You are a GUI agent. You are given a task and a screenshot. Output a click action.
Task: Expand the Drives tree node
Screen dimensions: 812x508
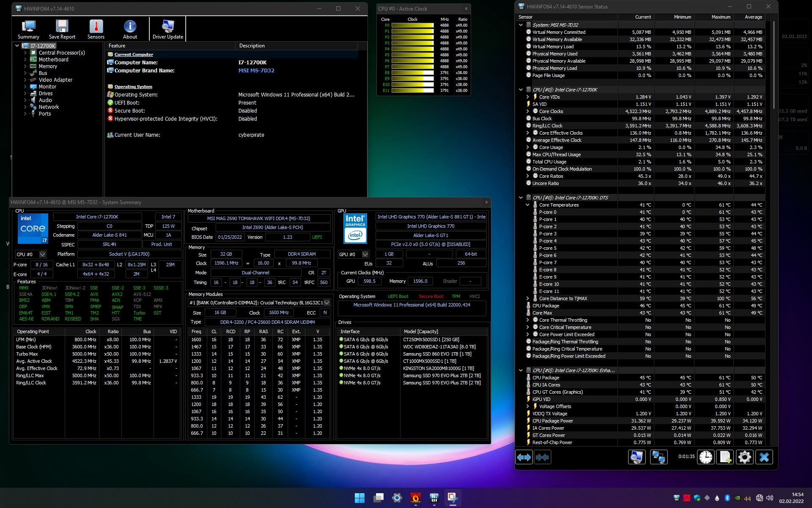(x=25, y=94)
